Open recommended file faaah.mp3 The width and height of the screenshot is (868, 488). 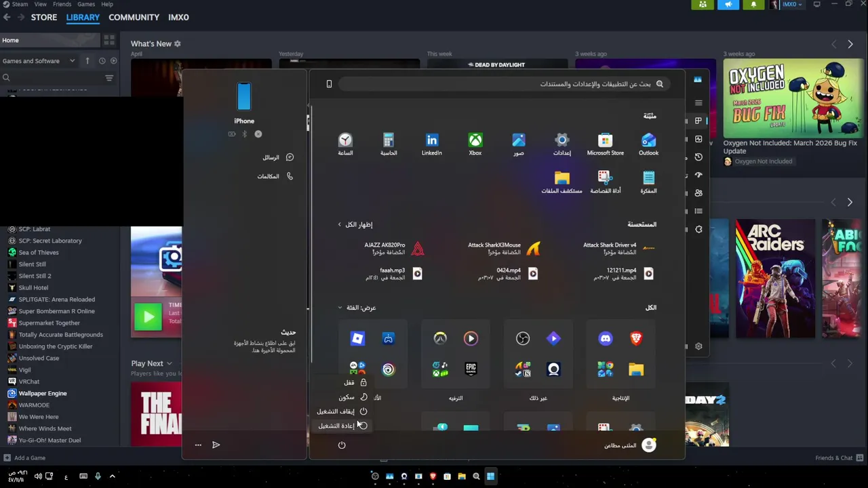tap(395, 274)
